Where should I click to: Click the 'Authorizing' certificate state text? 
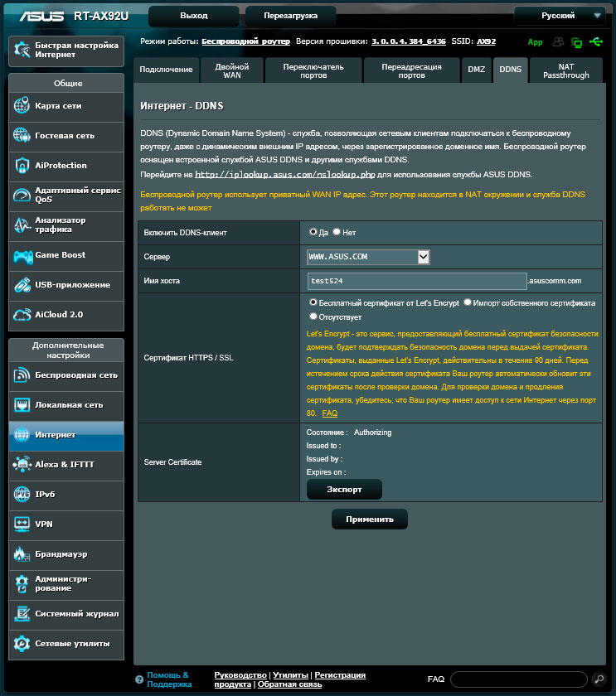[x=372, y=433]
